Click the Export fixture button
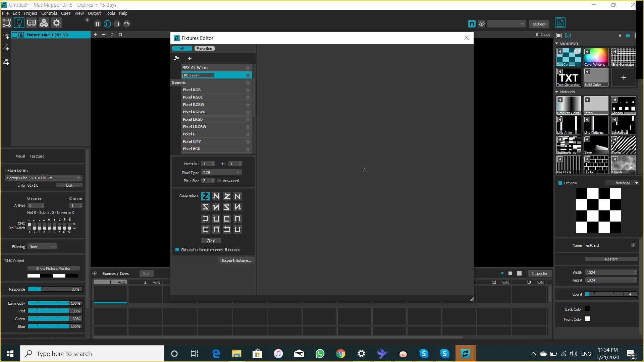This screenshot has width=644, height=362. point(236,260)
